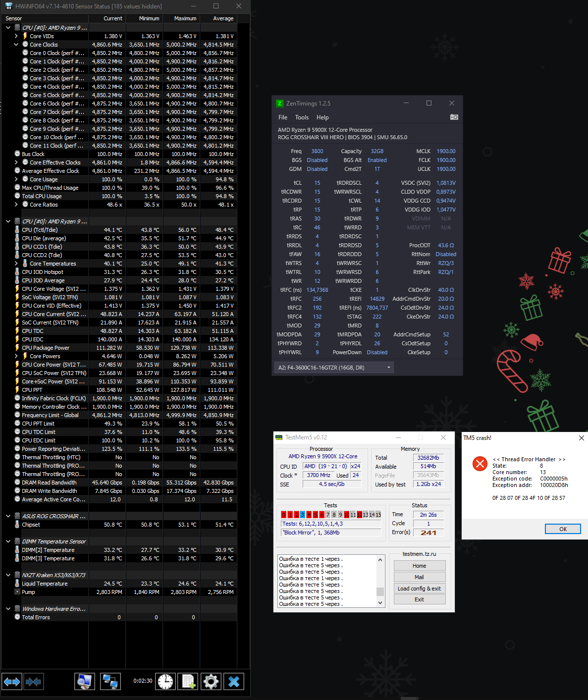Click the thermometer icon beside CPU (Tctl/Tdie)
Image resolution: width=588 pixels, height=700 pixels.
point(17,230)
